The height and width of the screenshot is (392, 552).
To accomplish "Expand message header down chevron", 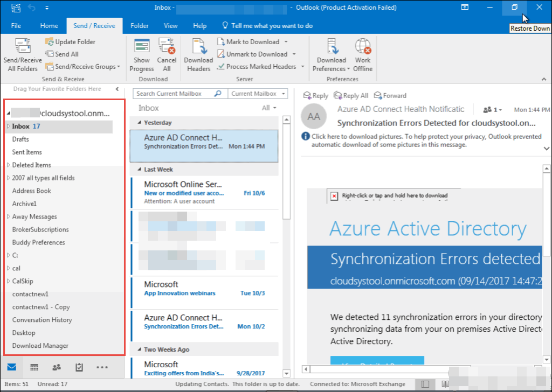I will pos(547,149).
